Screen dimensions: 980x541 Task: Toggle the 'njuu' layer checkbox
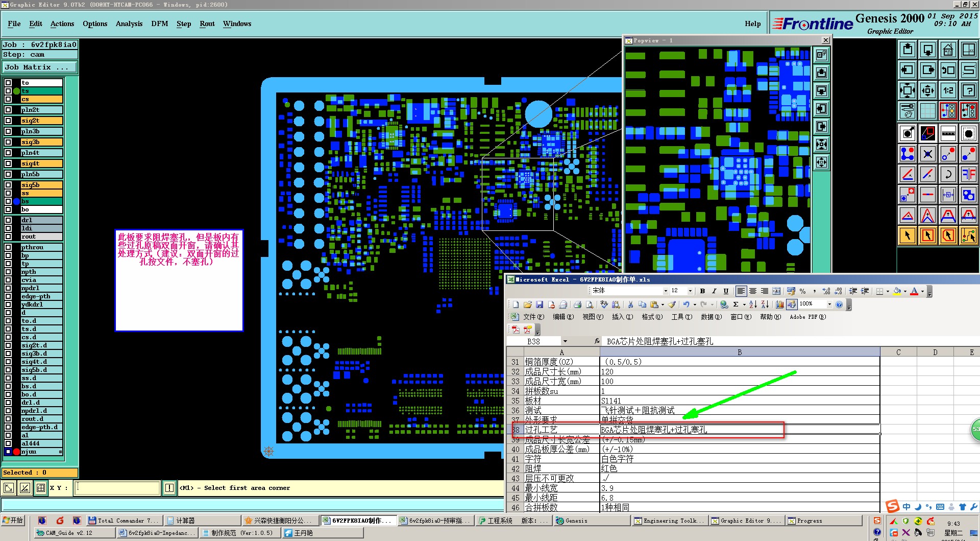pyautogui.click(x=8, y=452)
